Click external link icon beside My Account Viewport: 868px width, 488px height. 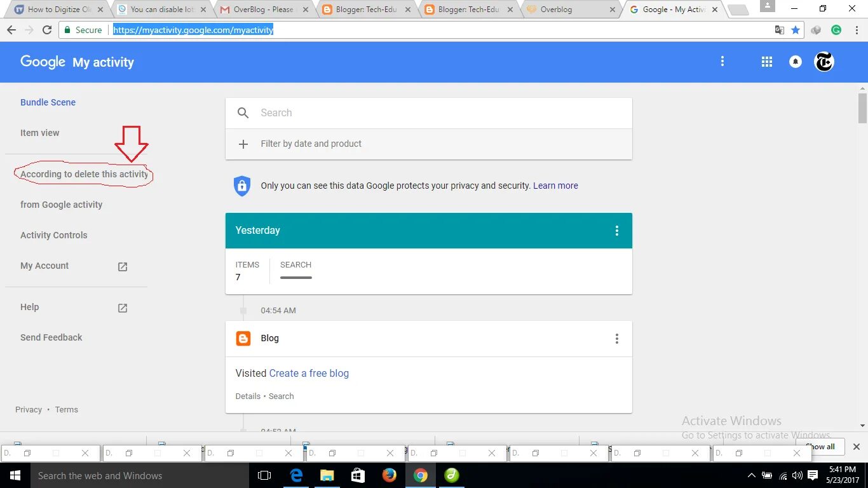(x=123, y=267)
